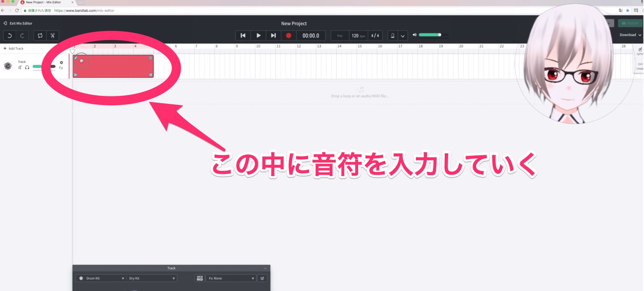Viewport: 644px width, 291px height.
Task: Open the Fx: None dropdown
Action: pos(231,278)
